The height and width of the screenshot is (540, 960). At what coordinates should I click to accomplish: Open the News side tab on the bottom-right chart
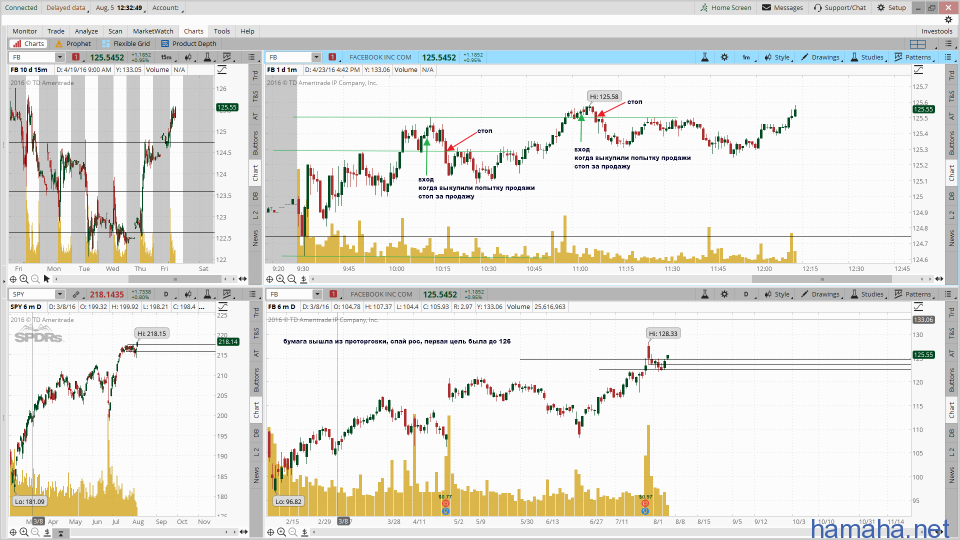click(x=951, y=474)
